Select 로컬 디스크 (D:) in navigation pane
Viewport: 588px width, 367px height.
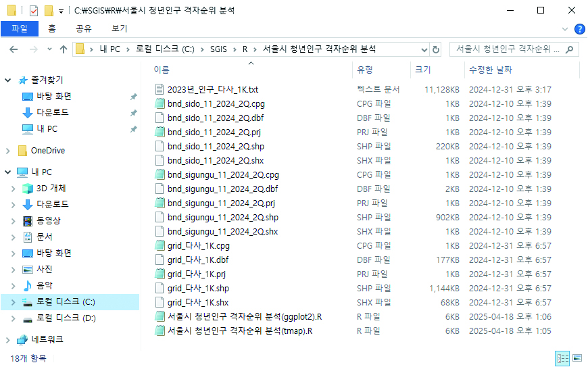tap(66, 318)
